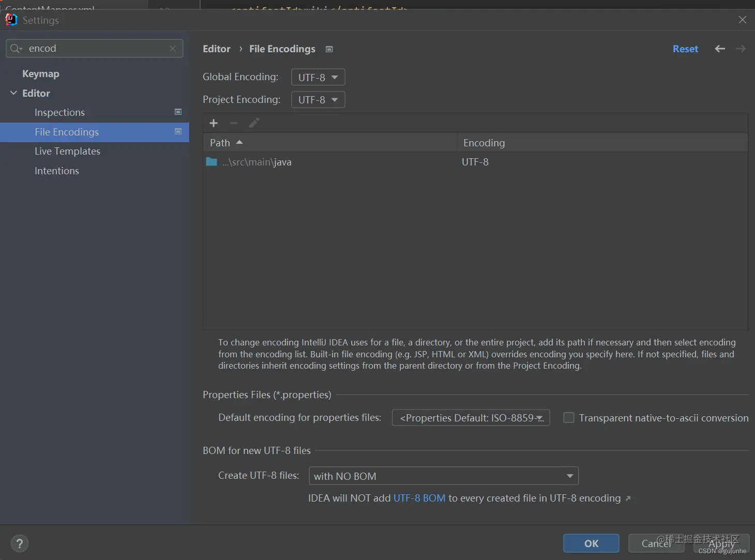Open help with the question mark icon
This screenshot has width=755, height=560.
tap(19, 543)
